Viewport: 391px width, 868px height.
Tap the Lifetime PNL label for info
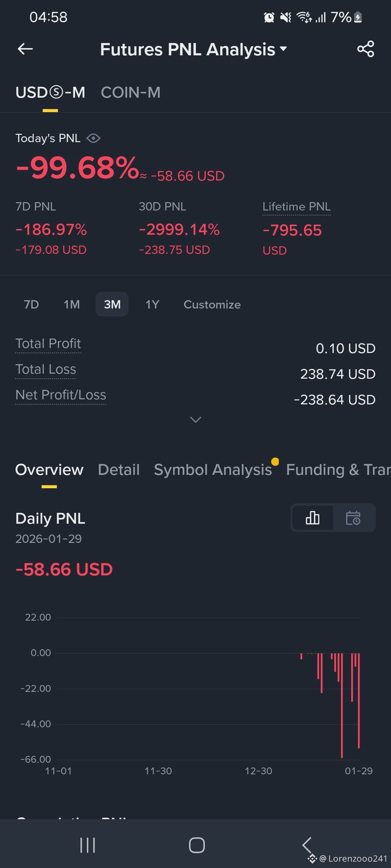tap(297, 207)
